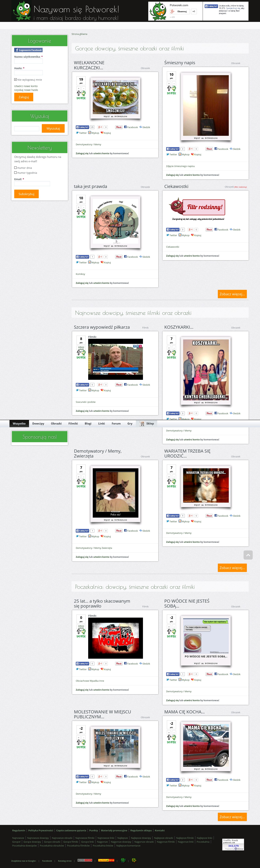Click Zobacz więcej below Gorące section
This screenshot has width=260, height=868.
click(232, 294)
